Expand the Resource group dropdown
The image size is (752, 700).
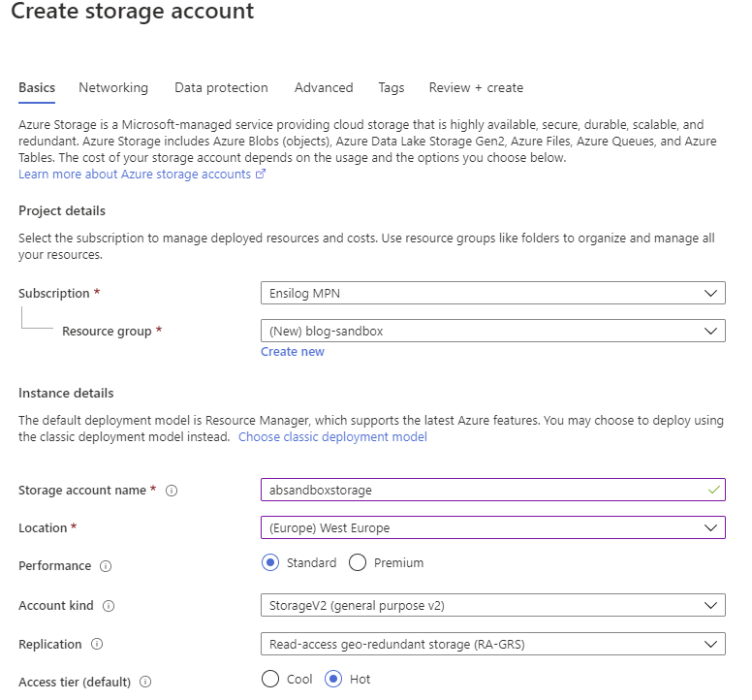point(493,331)
